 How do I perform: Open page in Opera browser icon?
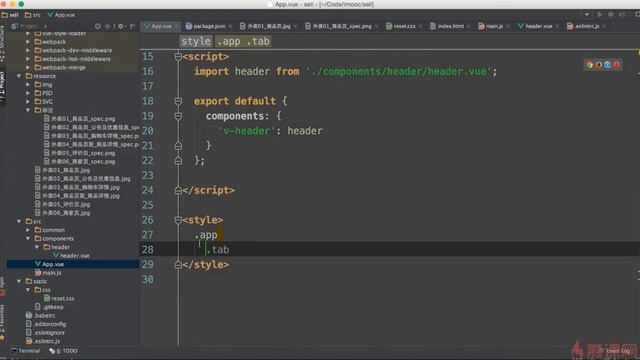click(x=616, y=65)
